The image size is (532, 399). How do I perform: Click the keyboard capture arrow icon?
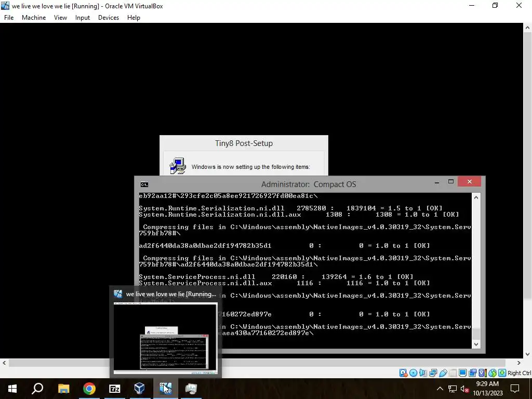tap(502, 373)
